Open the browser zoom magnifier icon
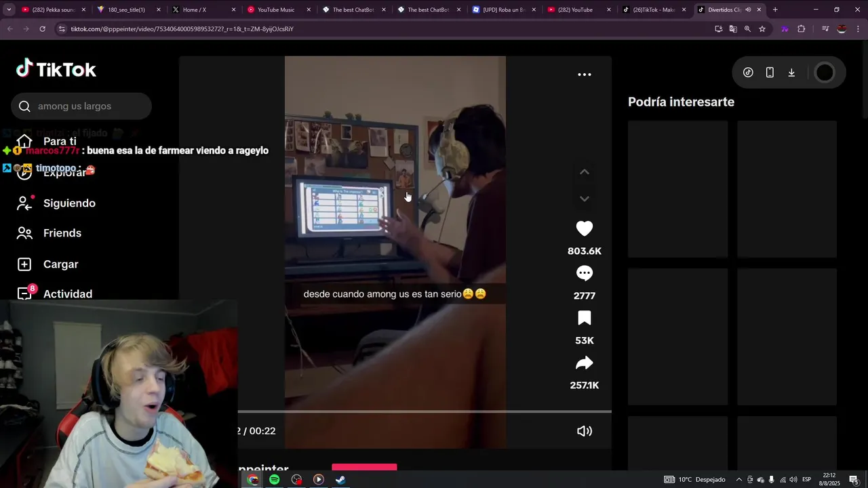Screen dimensions: 868x488 coord(747,29)
